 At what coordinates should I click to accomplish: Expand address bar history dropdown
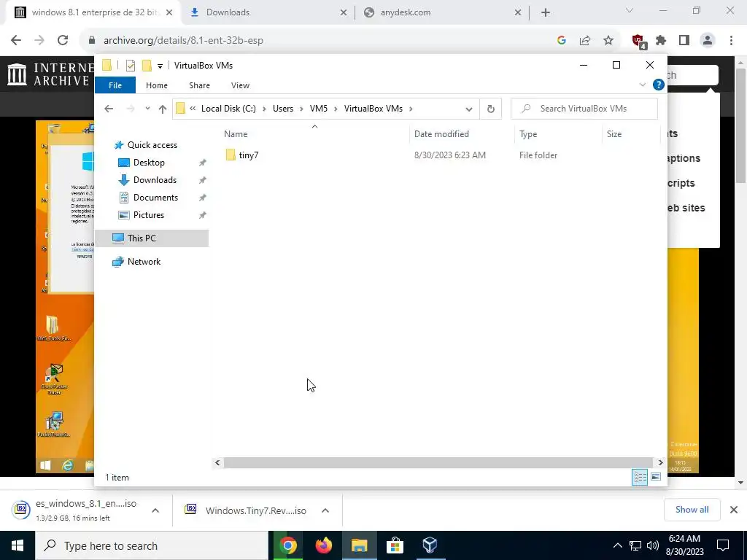click(x=469, y=109)
